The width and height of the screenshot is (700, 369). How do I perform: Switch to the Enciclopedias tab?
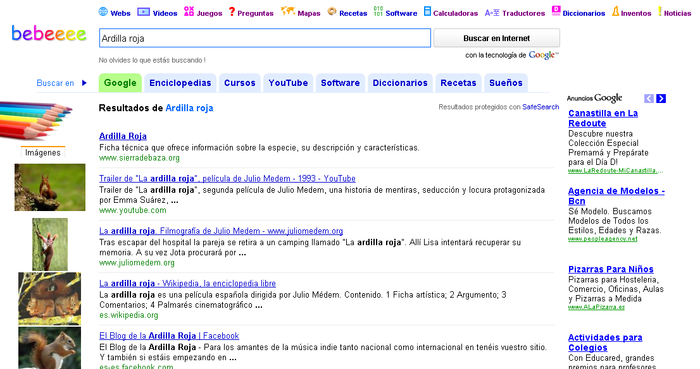[180, 83]
